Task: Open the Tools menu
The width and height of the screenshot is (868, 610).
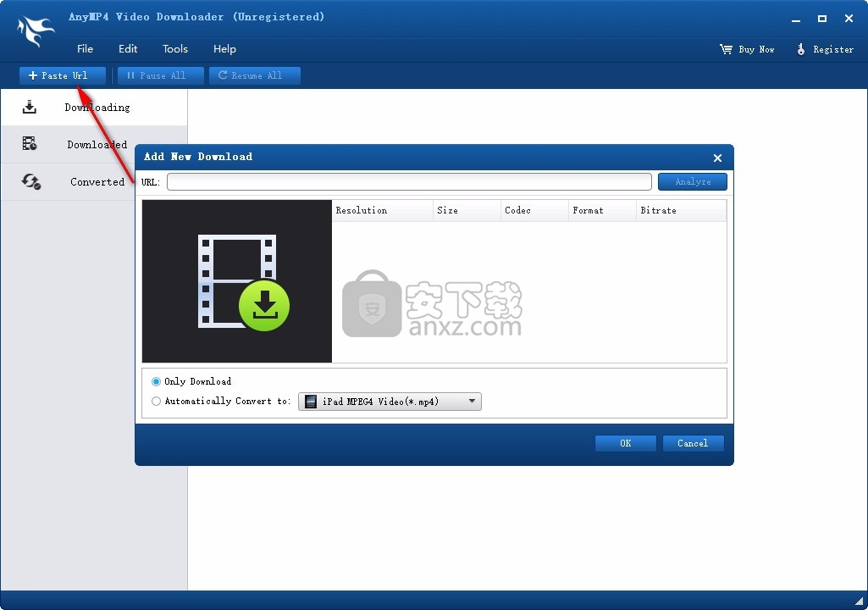Action: click(175, 49)
